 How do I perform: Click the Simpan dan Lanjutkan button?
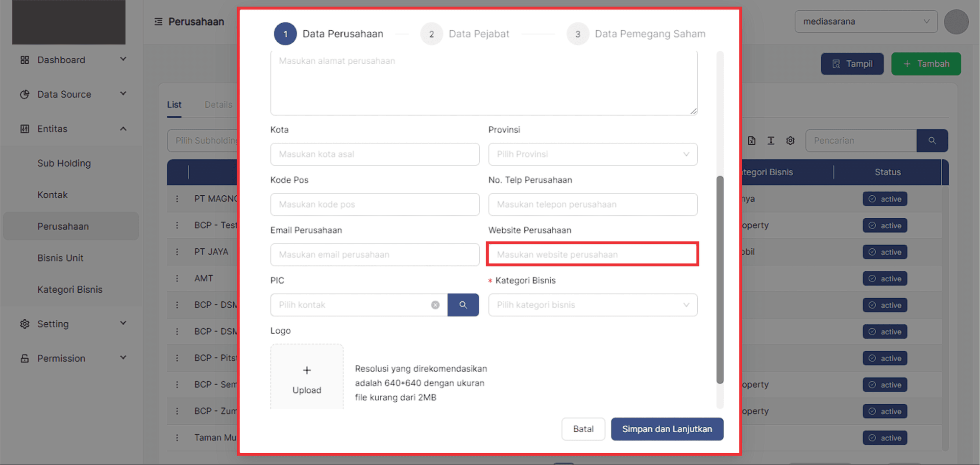[x=667, y=429]
